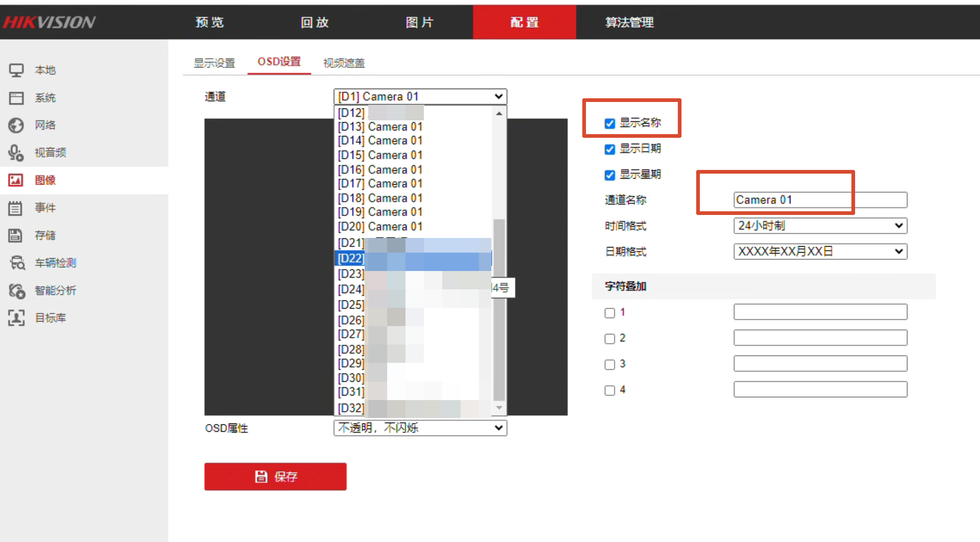980x542 pixels.
Task: Select the 目标库 target library icon
Action: pyautogui.click(x=16, y=318)
